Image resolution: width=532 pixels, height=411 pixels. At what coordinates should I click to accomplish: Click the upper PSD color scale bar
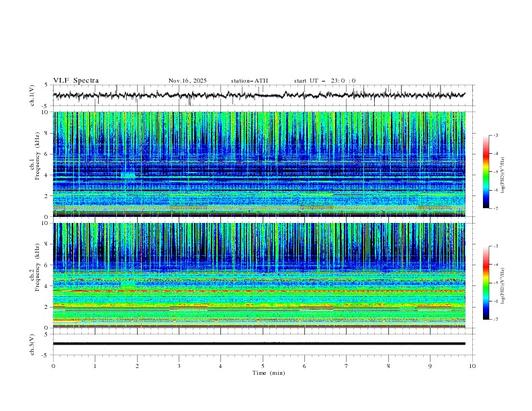[486, 172]
